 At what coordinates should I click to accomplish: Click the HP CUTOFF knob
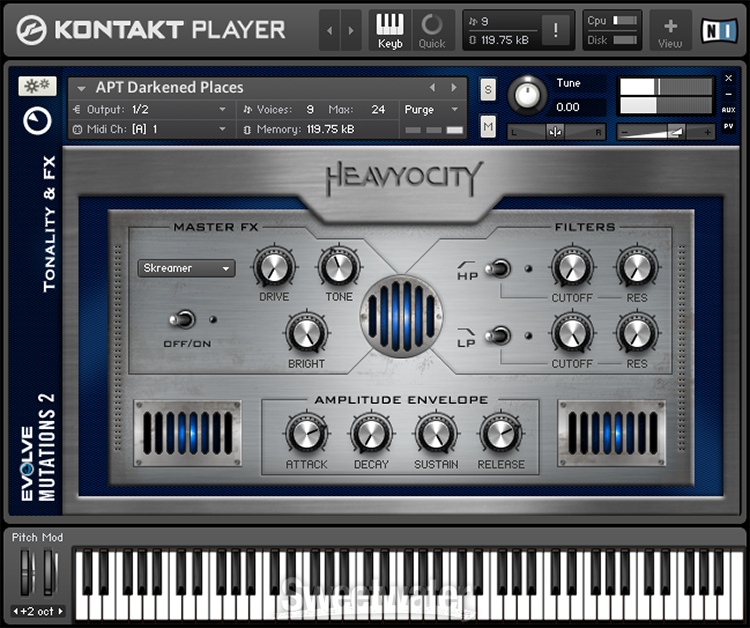[572, 267]
